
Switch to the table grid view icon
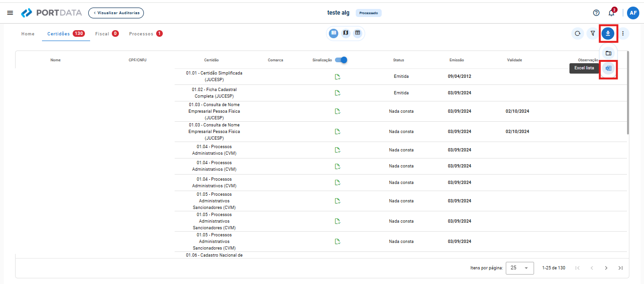pos(358,33)
